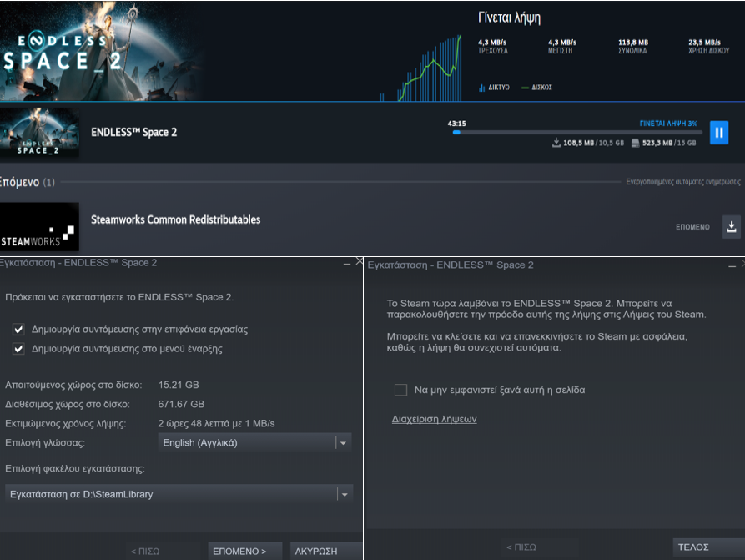Click the Steamworks Common Redistributables download icon

click(x=731, y=227)
